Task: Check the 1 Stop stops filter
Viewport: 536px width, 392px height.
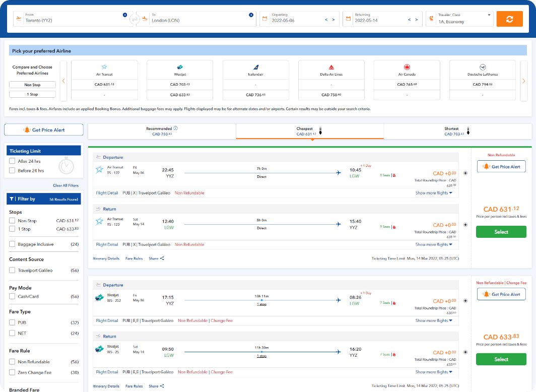Action: [12, 229]
